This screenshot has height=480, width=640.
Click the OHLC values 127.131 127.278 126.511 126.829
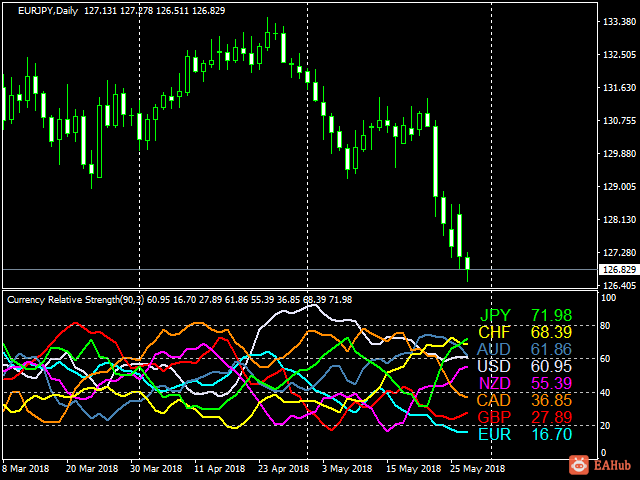(155, 11)
